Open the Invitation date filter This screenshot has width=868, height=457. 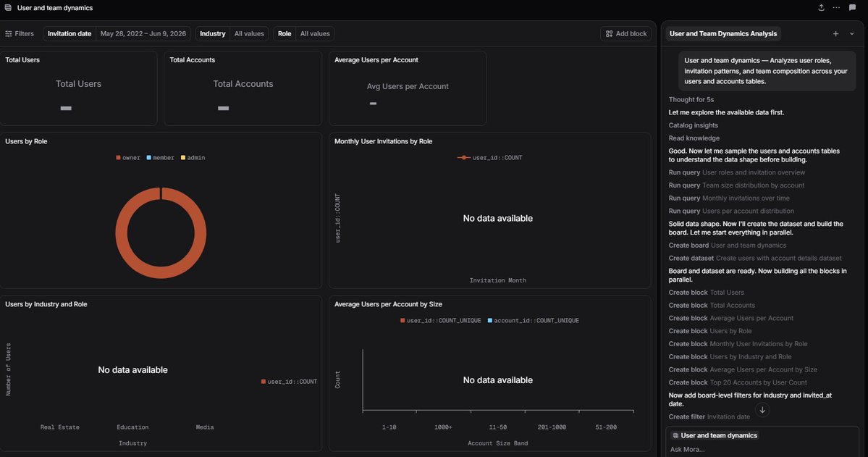coord(69,34)
